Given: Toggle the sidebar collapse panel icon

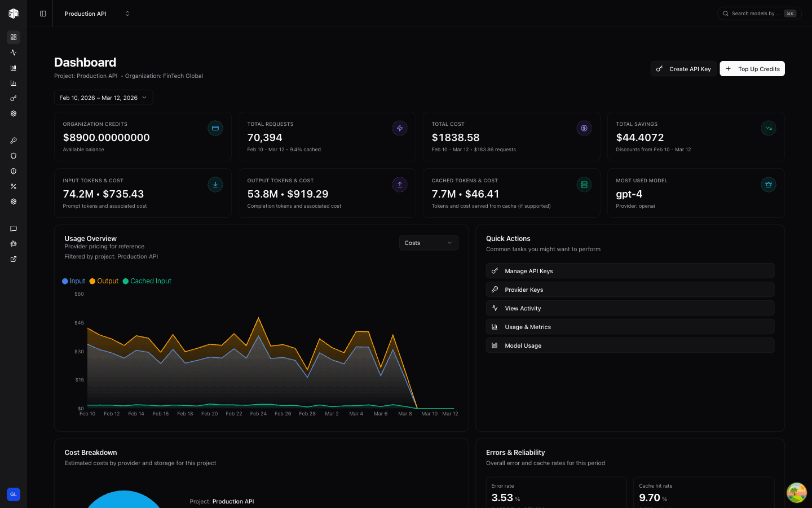Looking at the screenshot, I should point(42,13).
